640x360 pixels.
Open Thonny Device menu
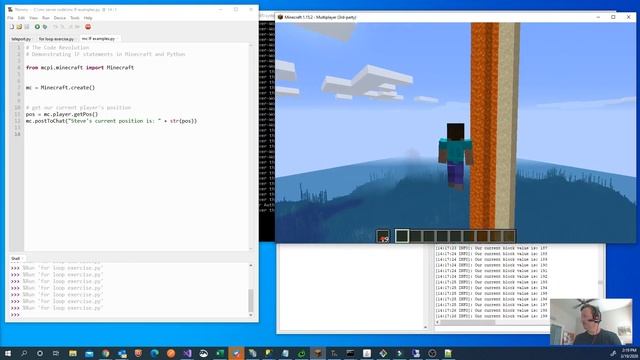[x=60, y=18]
